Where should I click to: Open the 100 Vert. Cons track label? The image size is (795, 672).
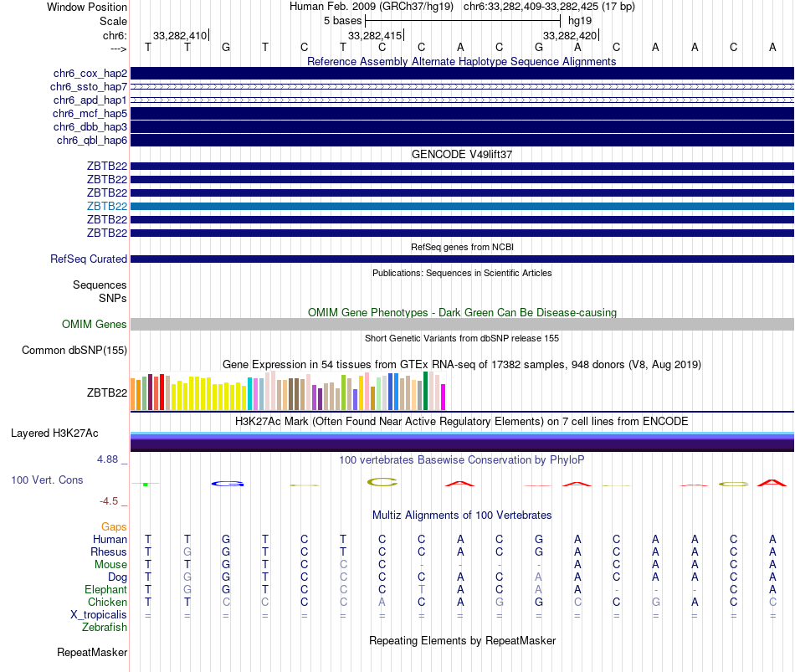pyautogui.click(x=47, y=480)
